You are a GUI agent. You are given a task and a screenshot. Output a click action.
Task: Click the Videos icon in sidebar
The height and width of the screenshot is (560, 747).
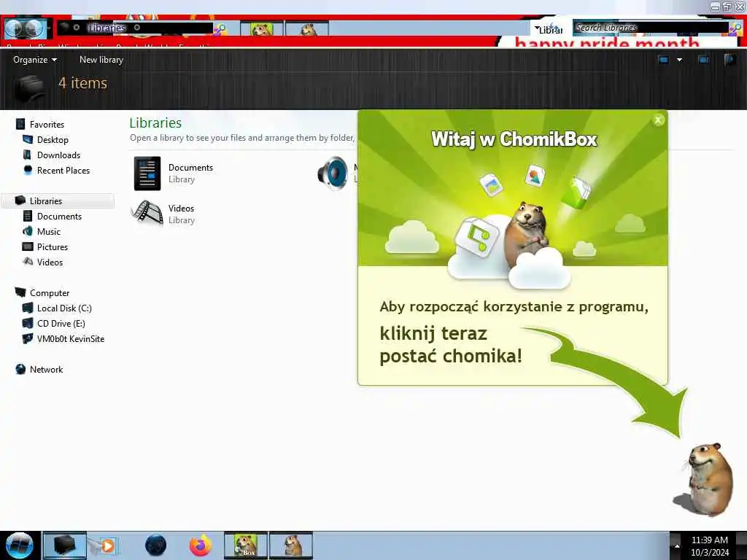tap(28, 262)
